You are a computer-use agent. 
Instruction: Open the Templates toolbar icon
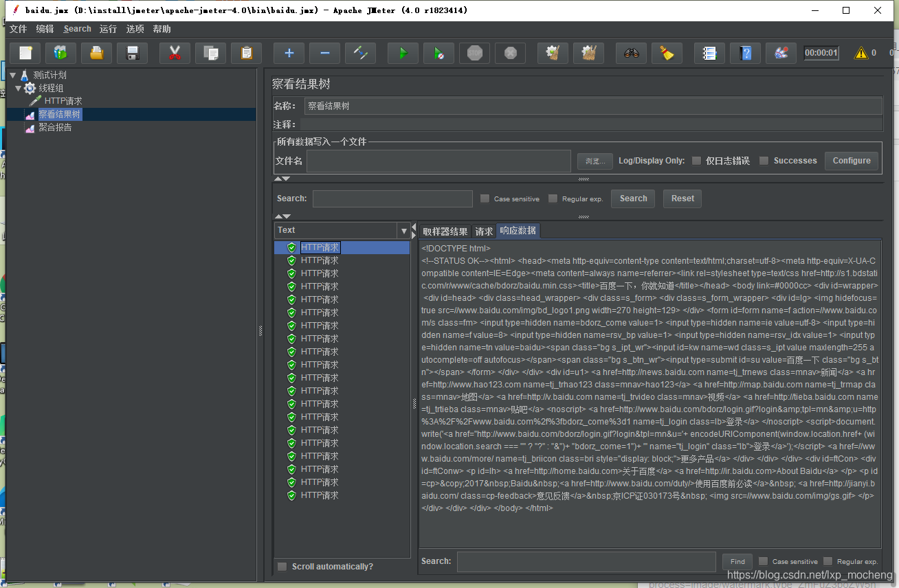pos(60,53)
